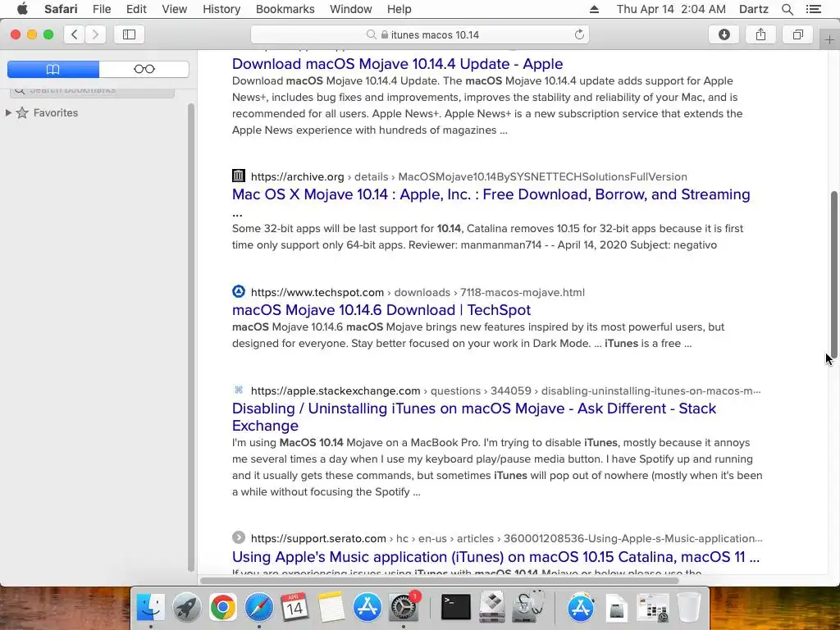
Task: Open the Share button in Safari toolbar
Action: tap(760, 34)
